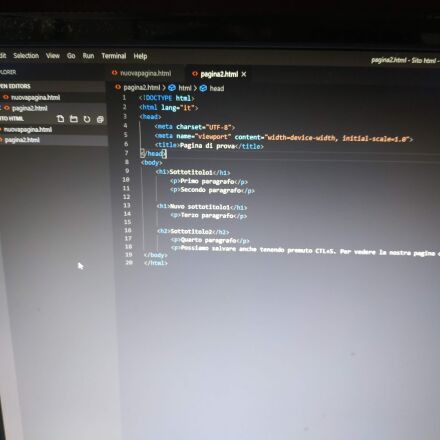This screenshot has width=440, height=440.
Task: Switch to the pagina2.html editor tab
Action: pyautogui.click(x=219, y=74)
